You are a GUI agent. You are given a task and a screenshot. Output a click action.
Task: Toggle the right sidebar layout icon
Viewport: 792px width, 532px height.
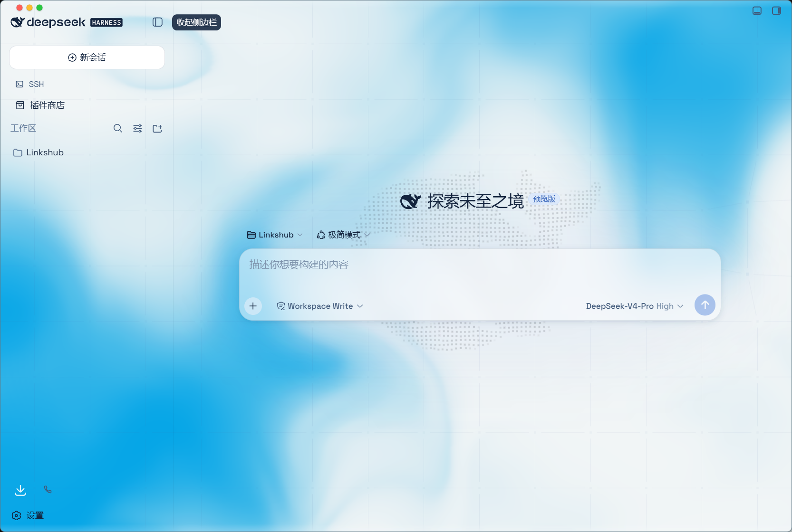click(x=776, y=10)
